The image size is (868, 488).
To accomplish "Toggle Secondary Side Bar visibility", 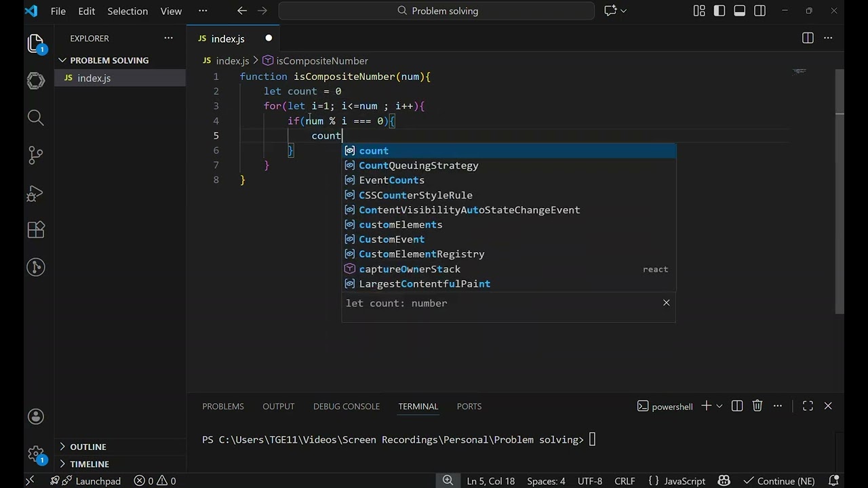I will (760, 11).
